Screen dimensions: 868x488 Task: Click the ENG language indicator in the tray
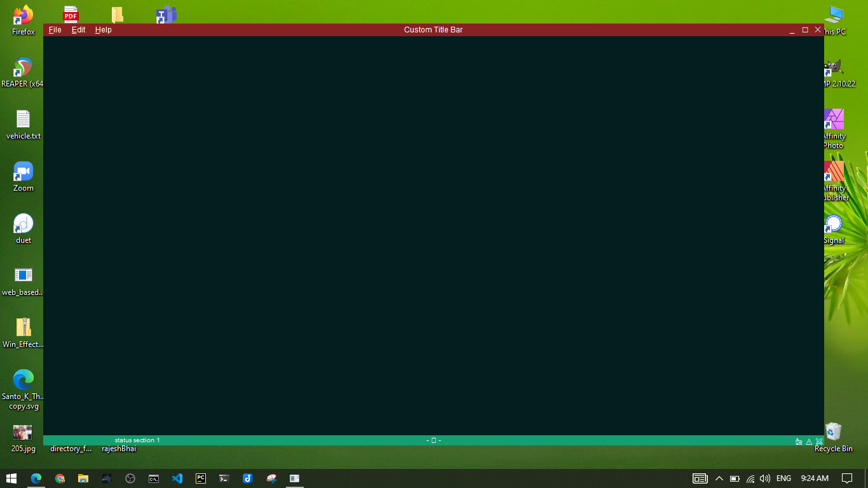pyautogui.click(x=783, y=478)
